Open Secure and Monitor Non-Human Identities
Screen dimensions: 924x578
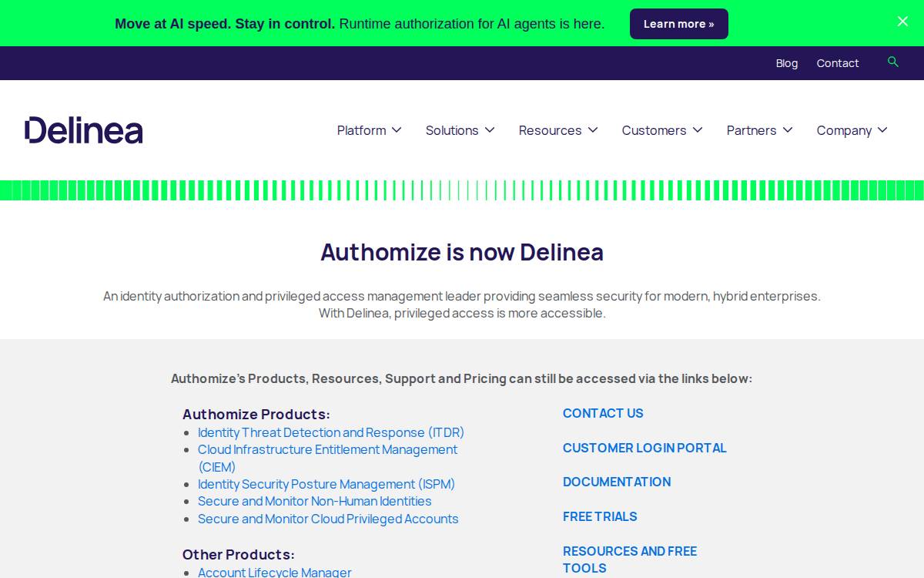pyautogui.click(x=315, y=501)
